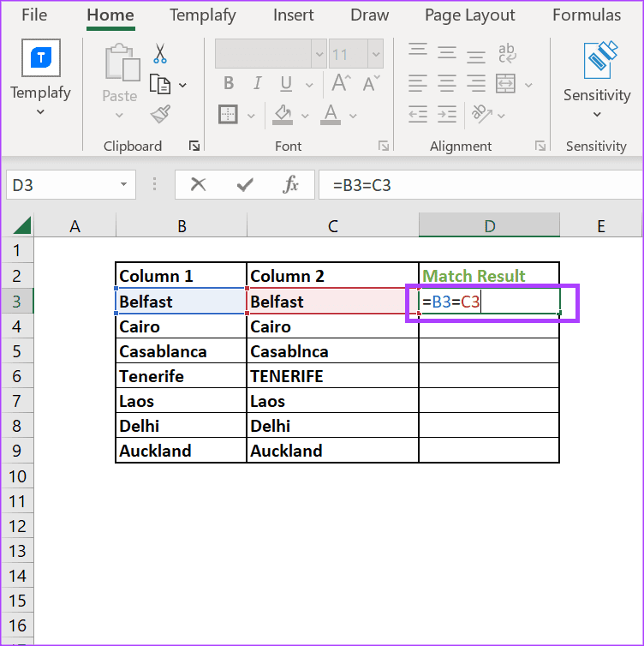Apply the Font Color letter A
The image size is (644, 646).
[331, 115]
